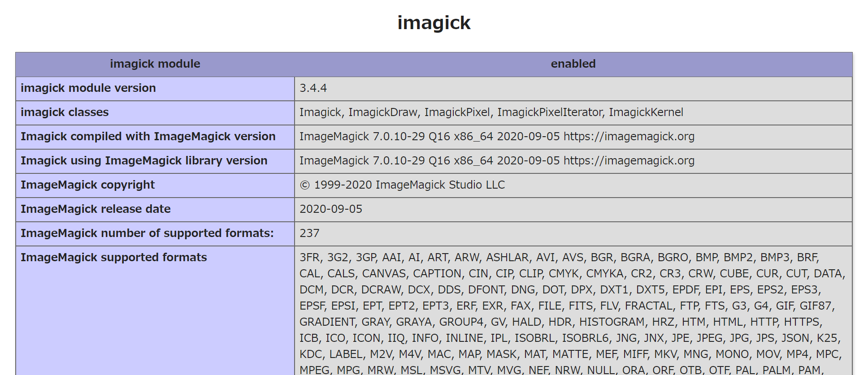Select the "imagick classes" row label
Screen dimensions: 868x375
pyautogui.click(x=65, y=112)
